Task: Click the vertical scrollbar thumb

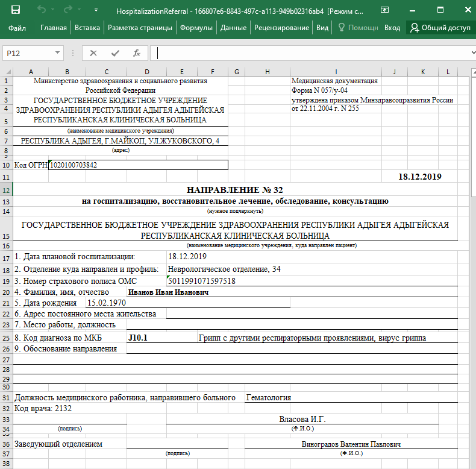Action: pyautogui.click(x=474, y=138)
